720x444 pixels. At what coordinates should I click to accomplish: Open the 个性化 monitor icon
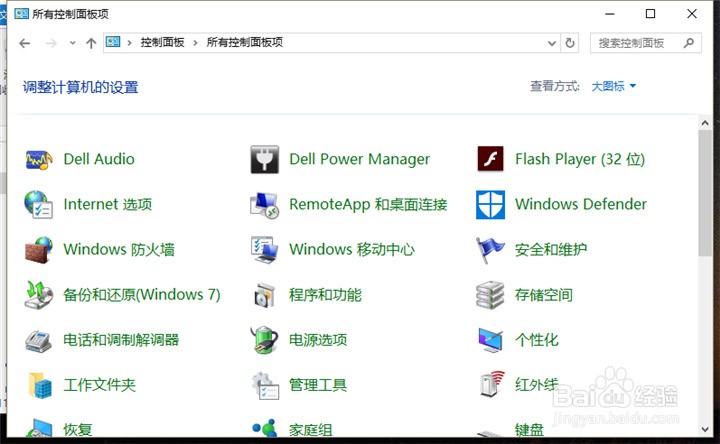(x=490, y=340)
